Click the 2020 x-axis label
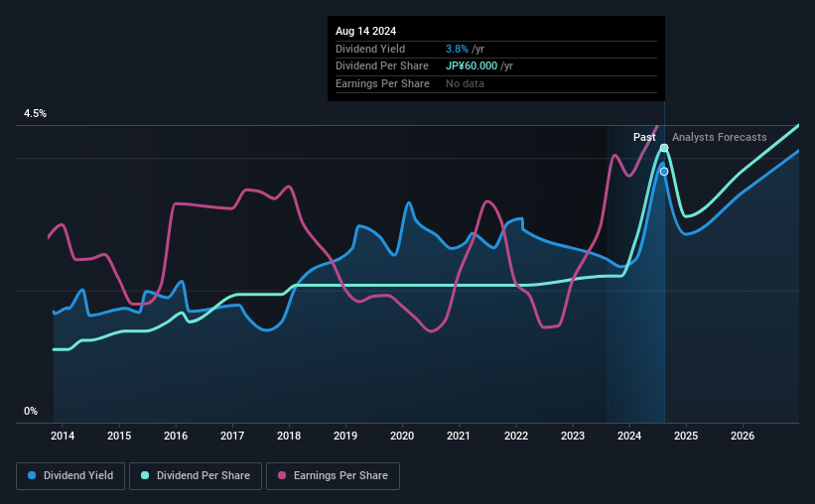This screenshot has width=815, height=504. click(402, 436)
